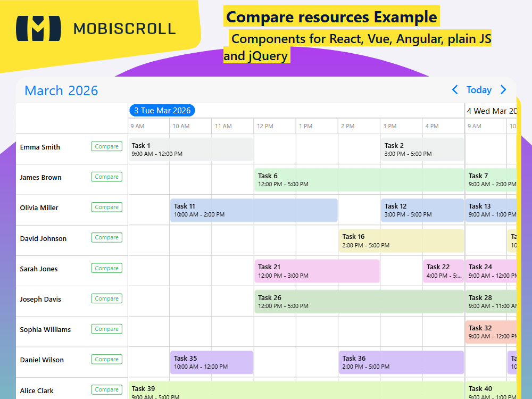Click Compare next to David Johnson

coord(106,237)
